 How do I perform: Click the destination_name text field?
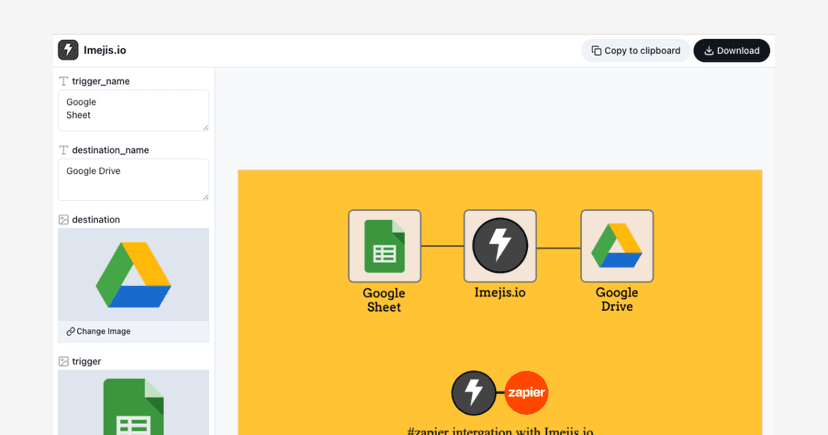point(133,179)
